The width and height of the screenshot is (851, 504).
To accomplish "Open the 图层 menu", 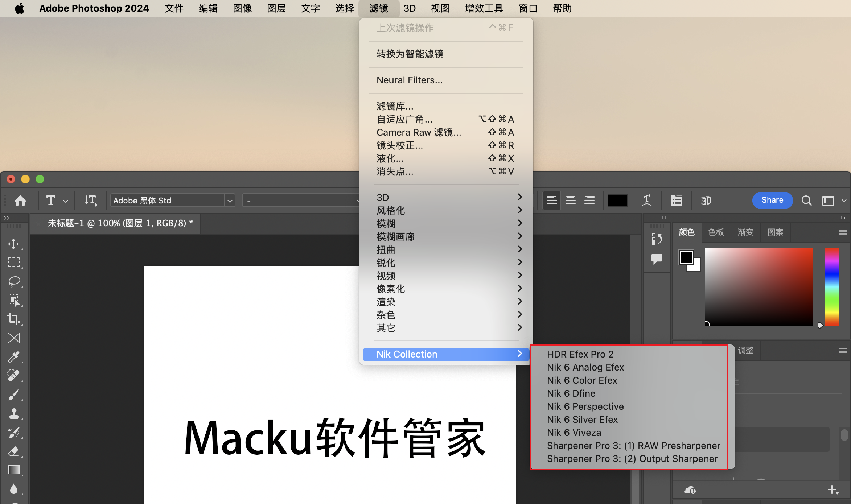I will click(276, 8).
